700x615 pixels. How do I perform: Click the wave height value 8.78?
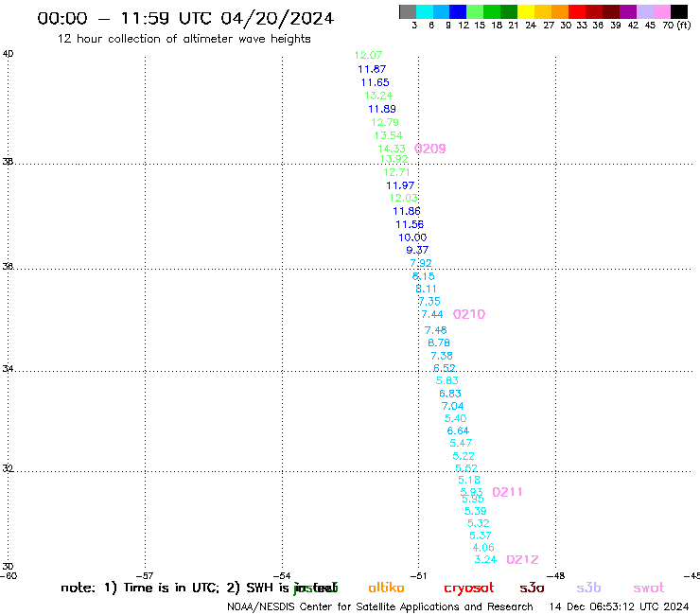pos(439,343)
